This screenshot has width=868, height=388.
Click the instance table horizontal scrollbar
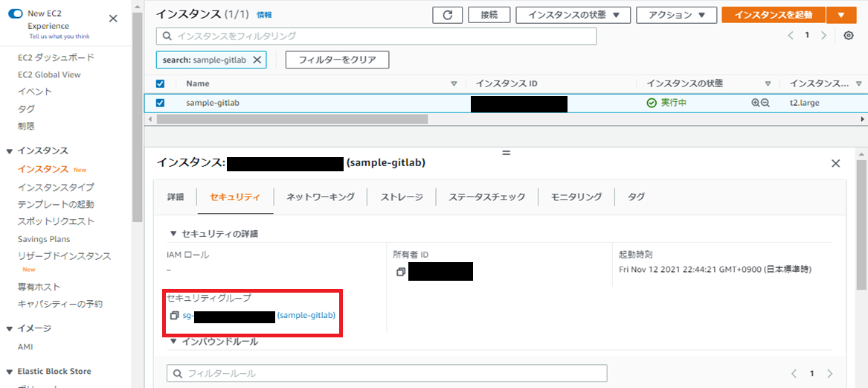[292, 119]
